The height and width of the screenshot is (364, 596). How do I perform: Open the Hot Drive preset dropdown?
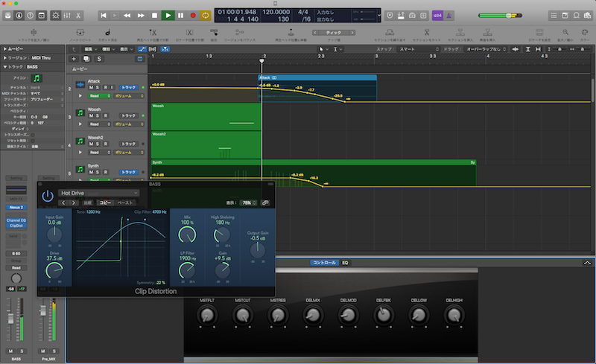[x=99, y=193]
